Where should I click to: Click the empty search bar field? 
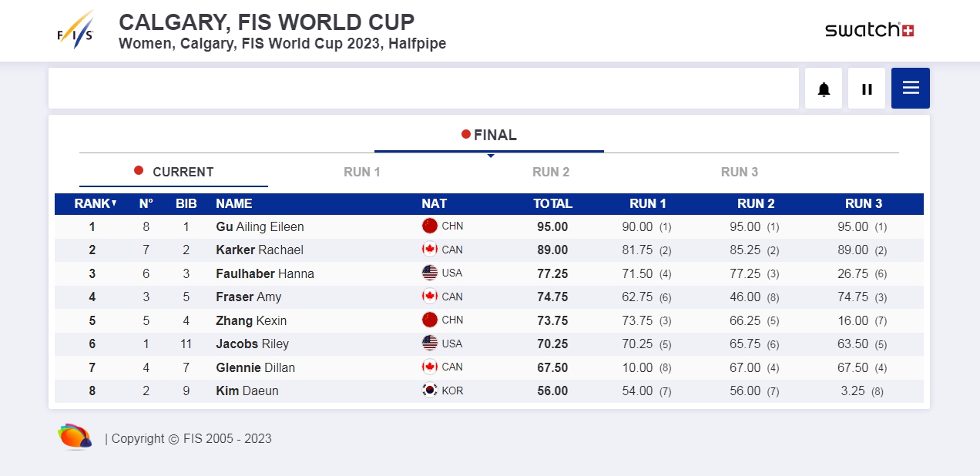pos(423,89)
